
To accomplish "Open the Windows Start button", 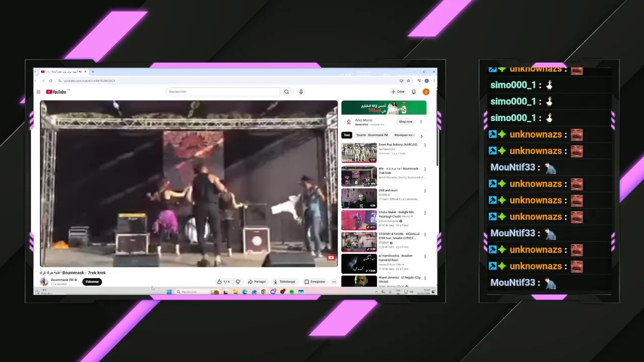I will (169, 292).
